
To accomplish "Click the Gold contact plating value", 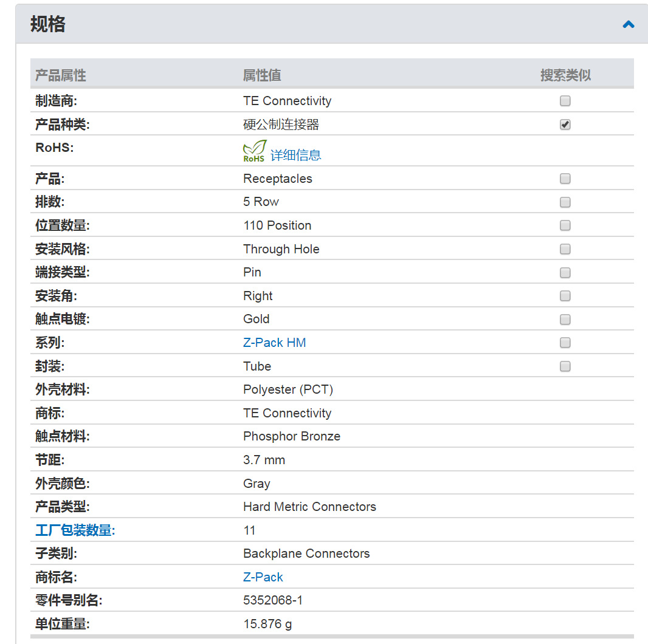I will (x=257, y=319).
